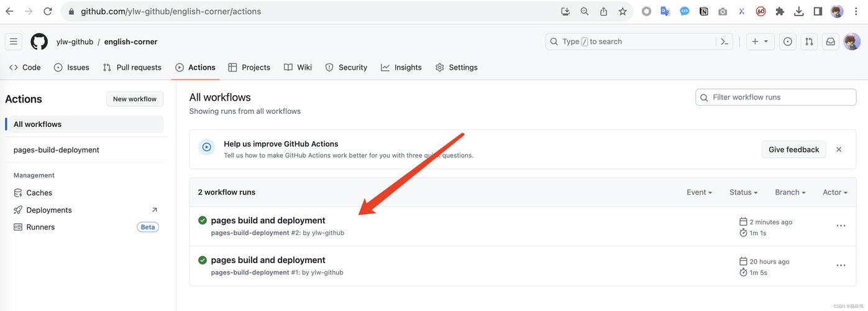Switch to the Settings tab
The height and width of the screenshot is (311, 868).
(457, 67)
